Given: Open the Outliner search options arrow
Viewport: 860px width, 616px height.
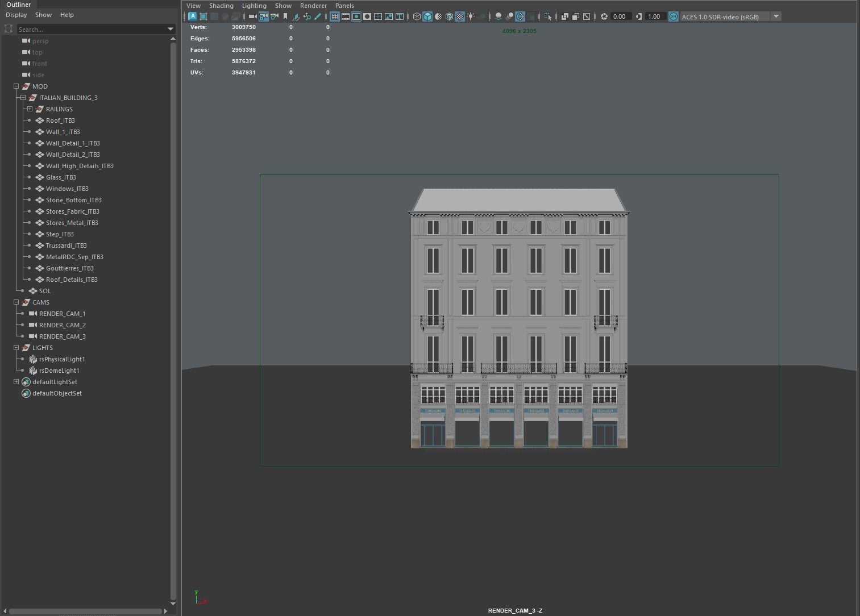Looking at the screenshot, I should tap(170, 29).
